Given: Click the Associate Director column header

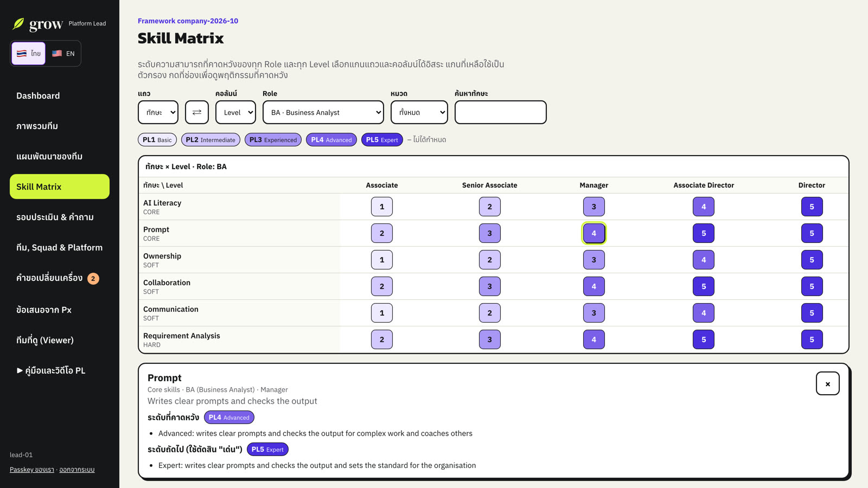Looking at the screenshot, I should click(x=704, y=185).
